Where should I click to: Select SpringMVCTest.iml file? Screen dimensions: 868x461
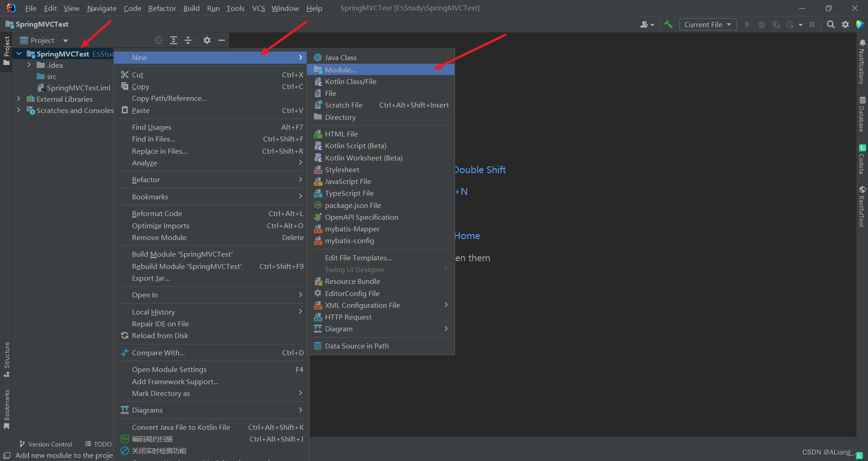tap(74, 88)
